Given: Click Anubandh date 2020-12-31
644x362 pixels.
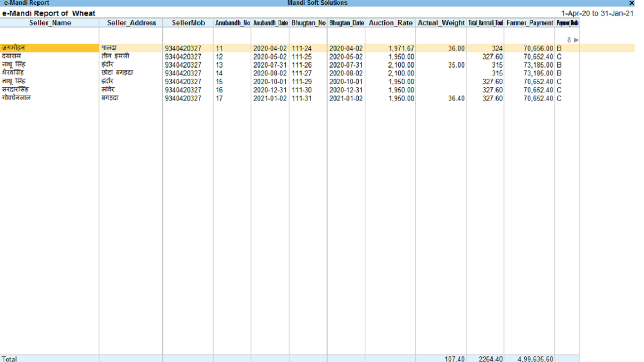Looking at the screenshot, I should [270, 90].
